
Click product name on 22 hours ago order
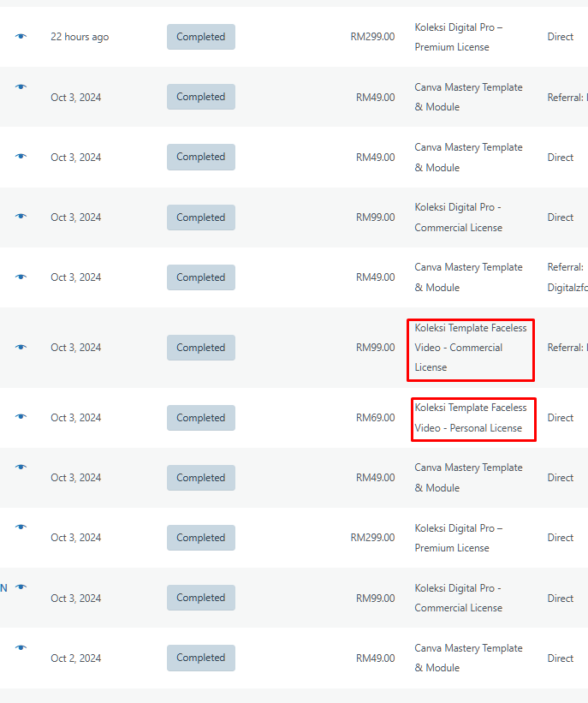point(458,37)
